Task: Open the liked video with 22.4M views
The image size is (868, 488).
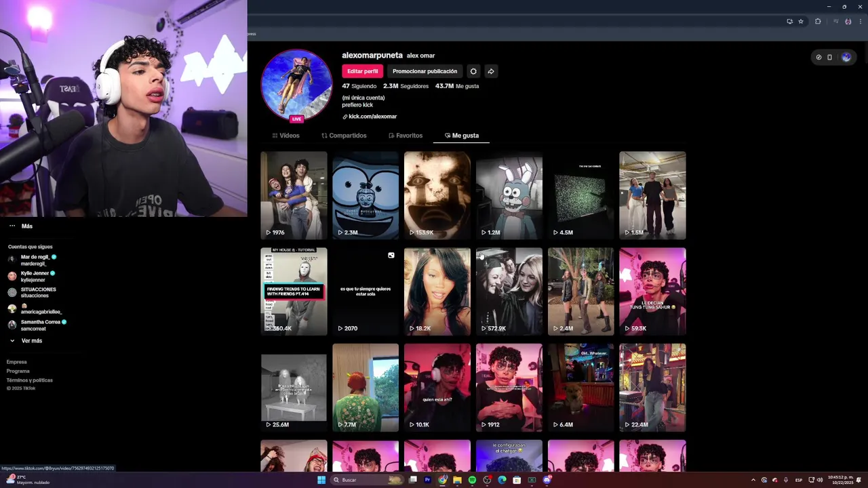Action: coord(652,388)
